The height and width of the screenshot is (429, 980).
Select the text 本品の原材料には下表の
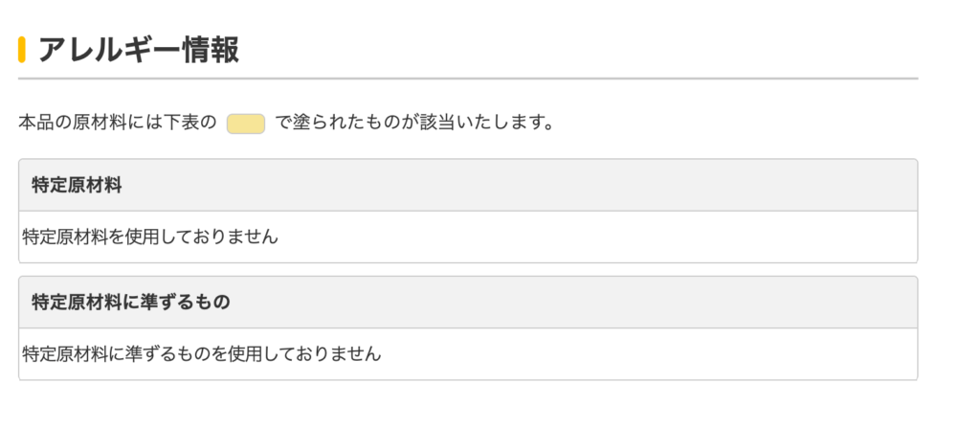[117, 124]
